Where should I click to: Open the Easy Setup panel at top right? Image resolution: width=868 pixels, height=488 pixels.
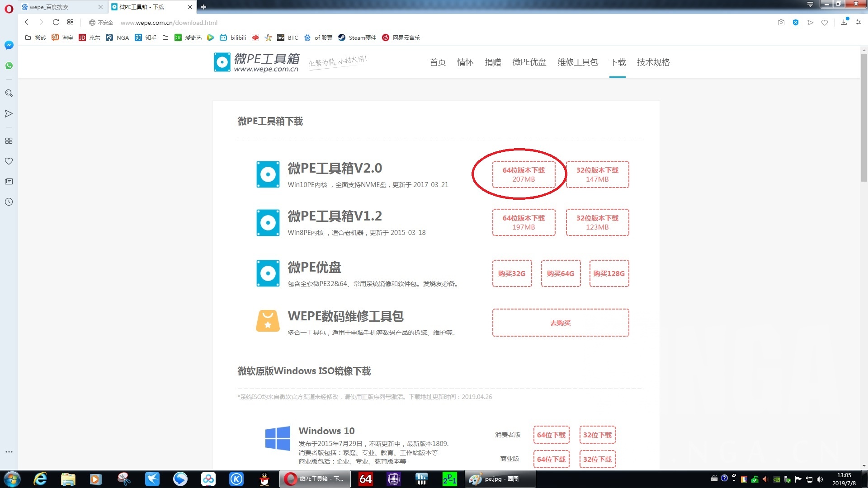[x=858, y=22]
